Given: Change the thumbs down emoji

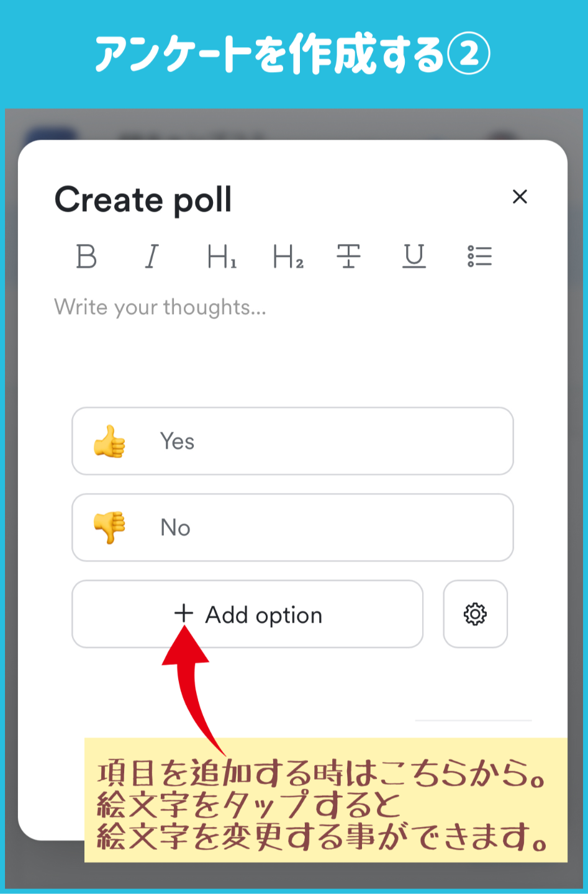Looking at the screenshot, I should (109, 528).
